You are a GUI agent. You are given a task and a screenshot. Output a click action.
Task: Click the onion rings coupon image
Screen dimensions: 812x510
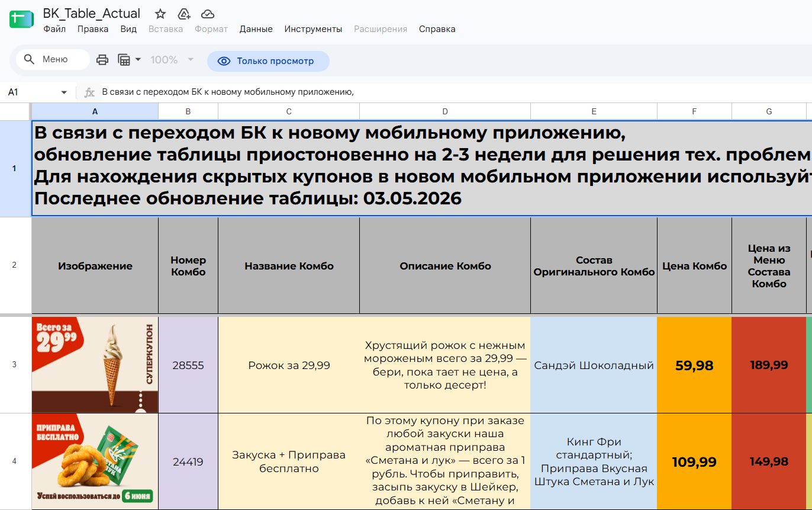point(95,461)
